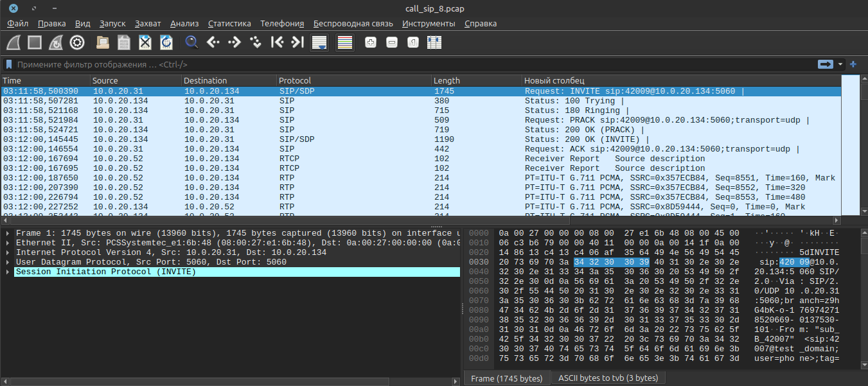Apply display filter with arrow button

825,64
